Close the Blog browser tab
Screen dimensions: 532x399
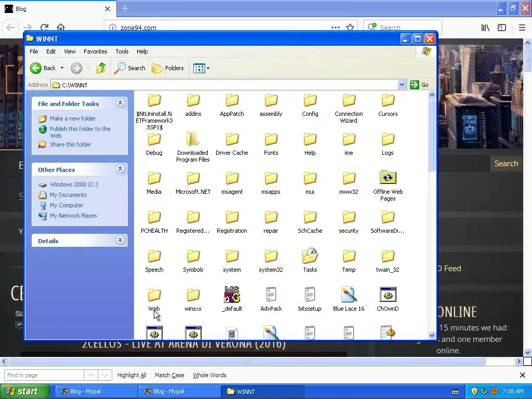(107, 9)
